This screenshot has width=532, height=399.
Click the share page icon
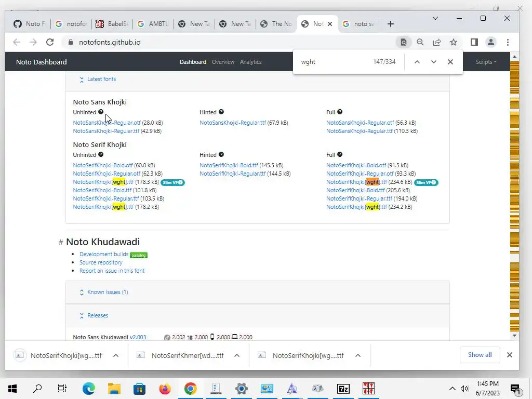pos(436,42)
